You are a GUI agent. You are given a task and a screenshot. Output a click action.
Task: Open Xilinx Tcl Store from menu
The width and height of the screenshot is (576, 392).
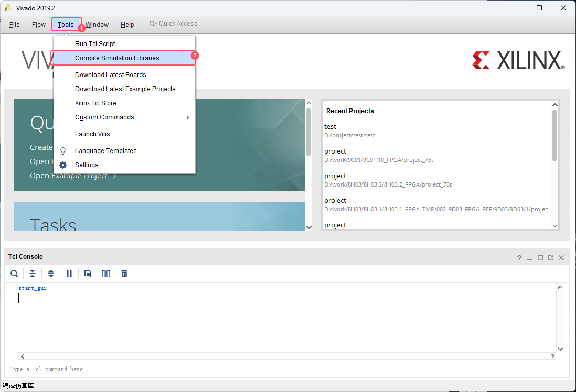(124, 103)
